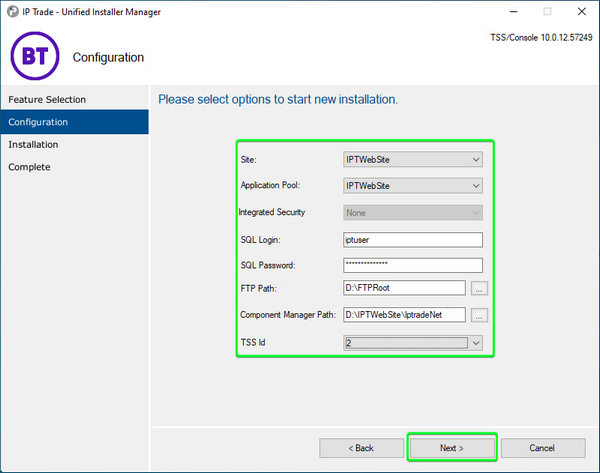Expand the TSS Id dropdown arrow
Viewport: 600px width, 473px height.
pyautogui.click(x=476, y=343)
